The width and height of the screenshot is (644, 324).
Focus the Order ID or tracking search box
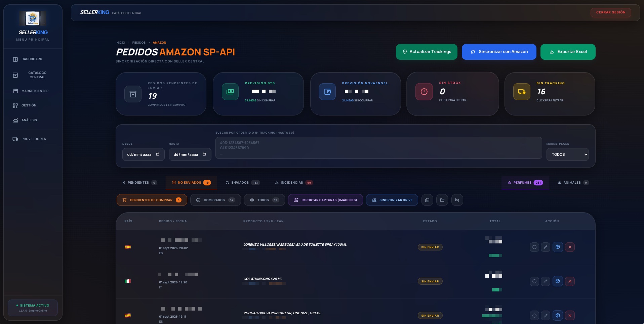point(378,148)
